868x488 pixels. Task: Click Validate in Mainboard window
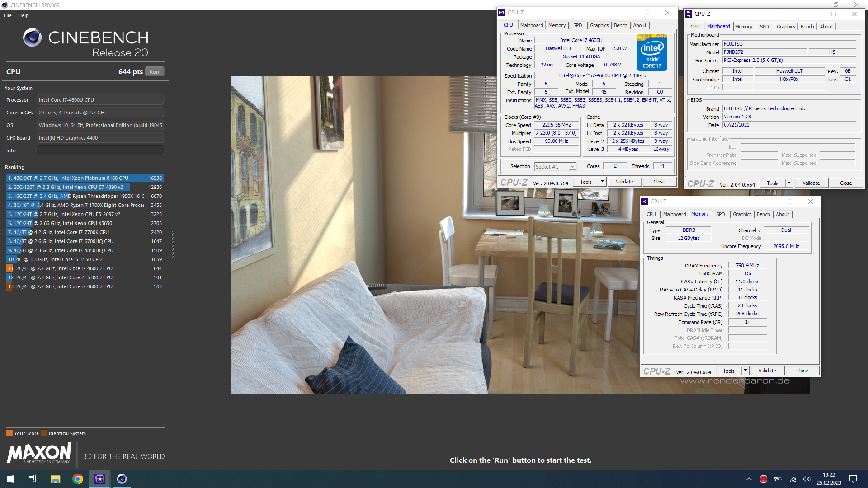(x=811, y=183)
